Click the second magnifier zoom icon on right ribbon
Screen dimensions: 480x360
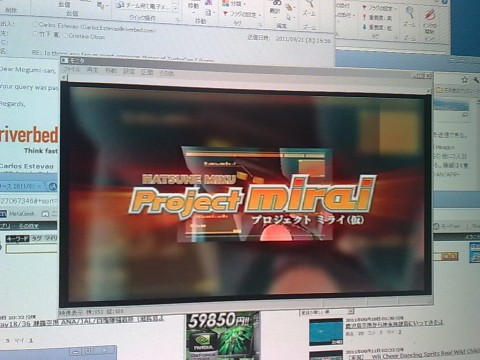pyautogui.click(x=410, y=13)
